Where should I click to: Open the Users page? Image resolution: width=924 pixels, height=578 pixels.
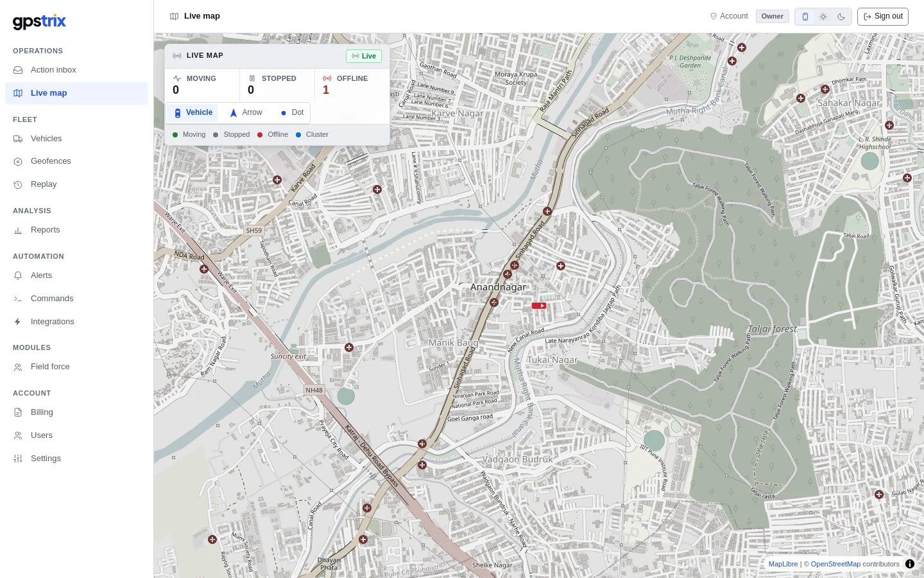click(x=76, y=435)
